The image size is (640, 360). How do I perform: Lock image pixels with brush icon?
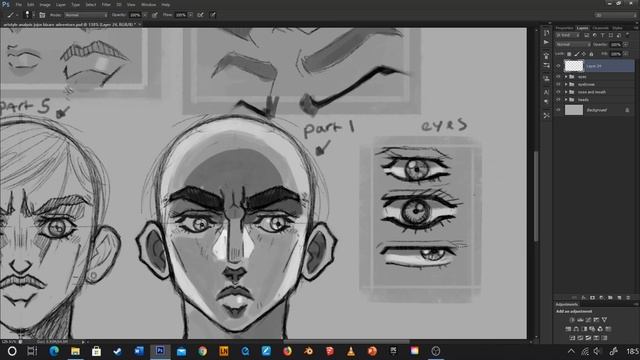click(x=577, y=54)
